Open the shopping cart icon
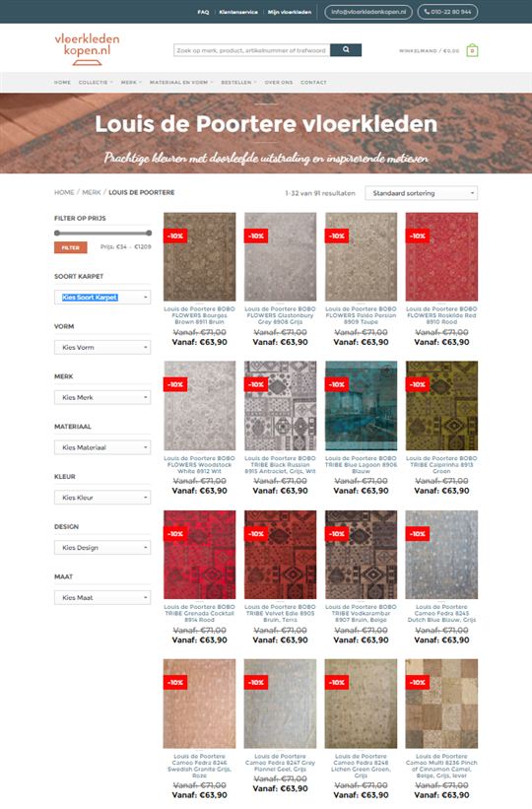 472,50
